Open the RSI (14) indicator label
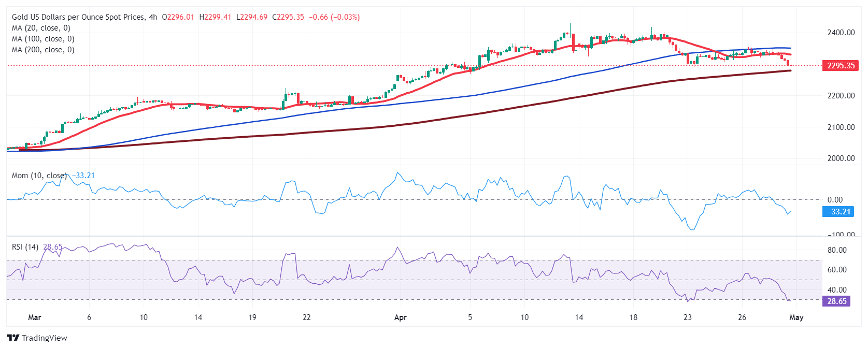Viewport: 868px width, 349px height. [25, 247]
